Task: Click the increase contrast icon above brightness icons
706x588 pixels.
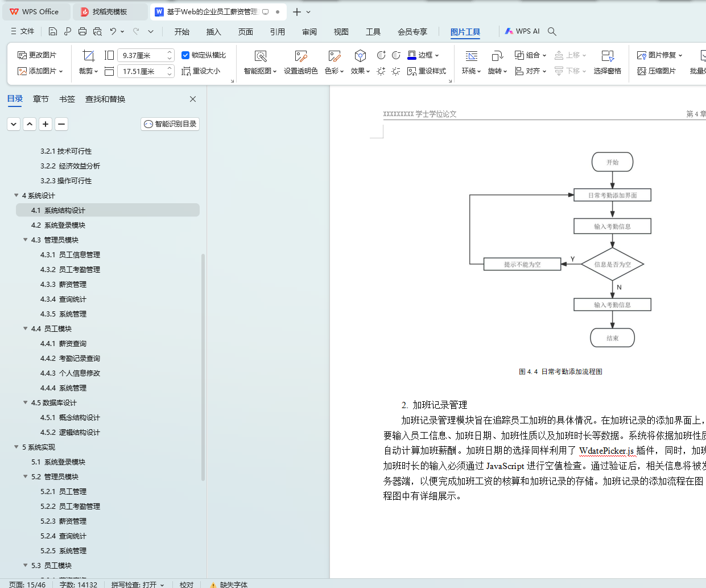Action: tap(381, 55)
